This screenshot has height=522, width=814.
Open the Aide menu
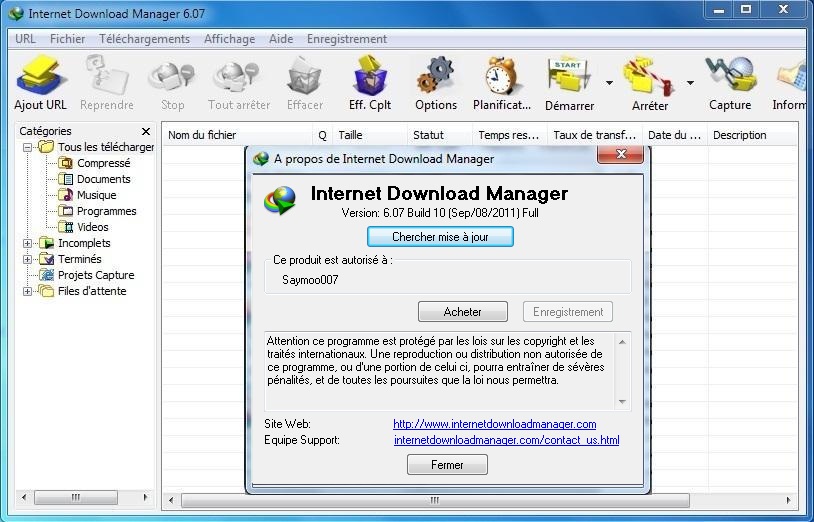point(281,39)
